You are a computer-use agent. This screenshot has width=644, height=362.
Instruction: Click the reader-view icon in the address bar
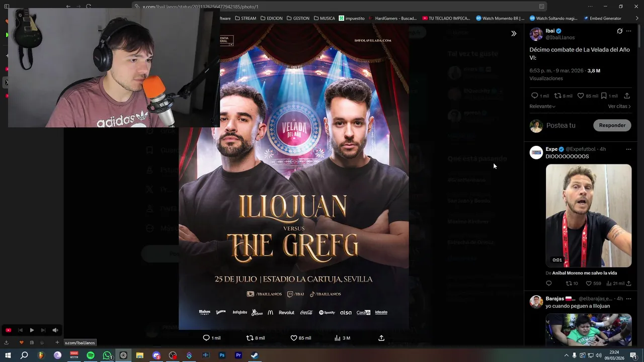541,7
